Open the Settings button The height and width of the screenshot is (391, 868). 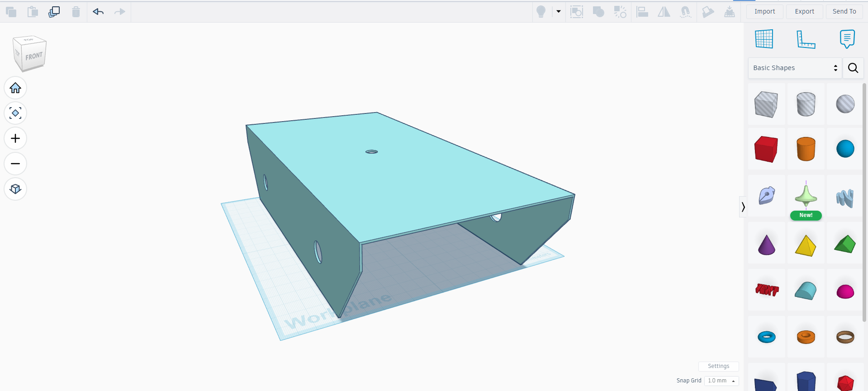point(718,366)
